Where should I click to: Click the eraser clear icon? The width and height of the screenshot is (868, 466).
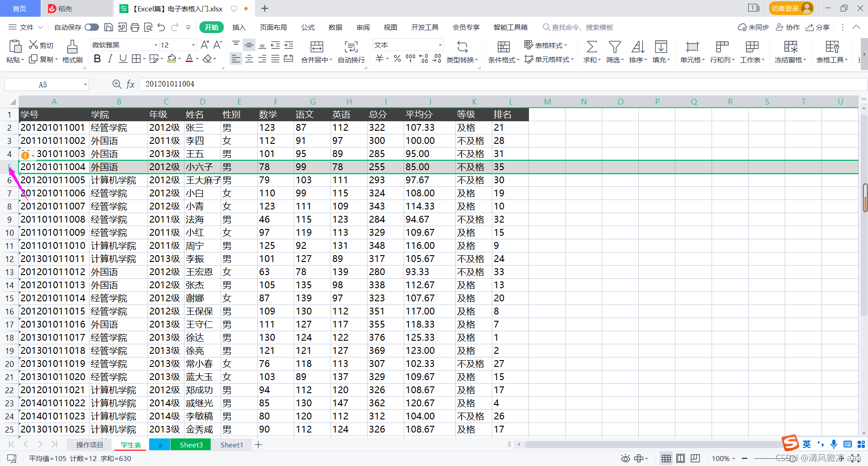(207, 59)
